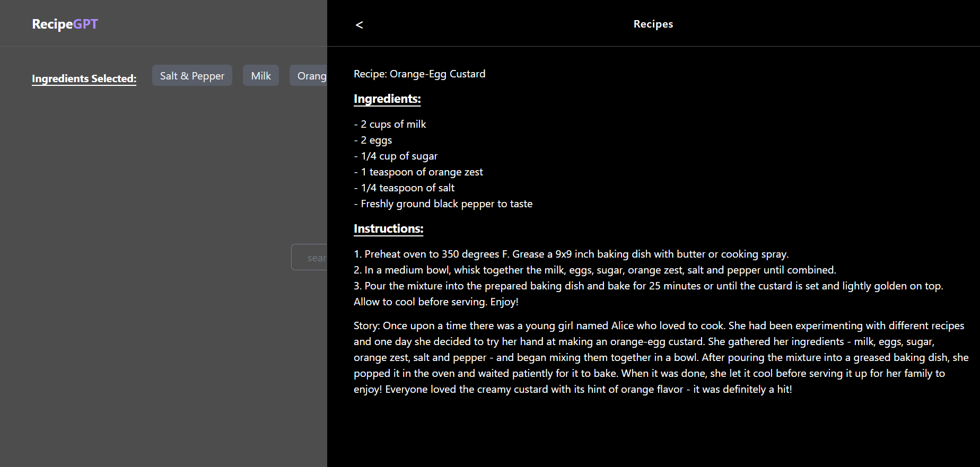Click the 2 eggs ingredient line
The width and height of the screenshot is (980, 467).
tap(373, 140)
